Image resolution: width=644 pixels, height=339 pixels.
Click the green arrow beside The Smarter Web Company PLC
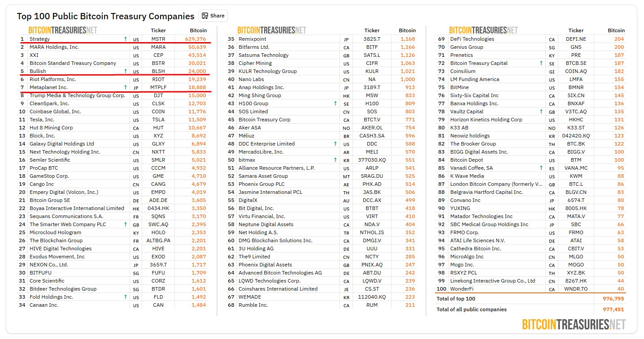[126, 224]
